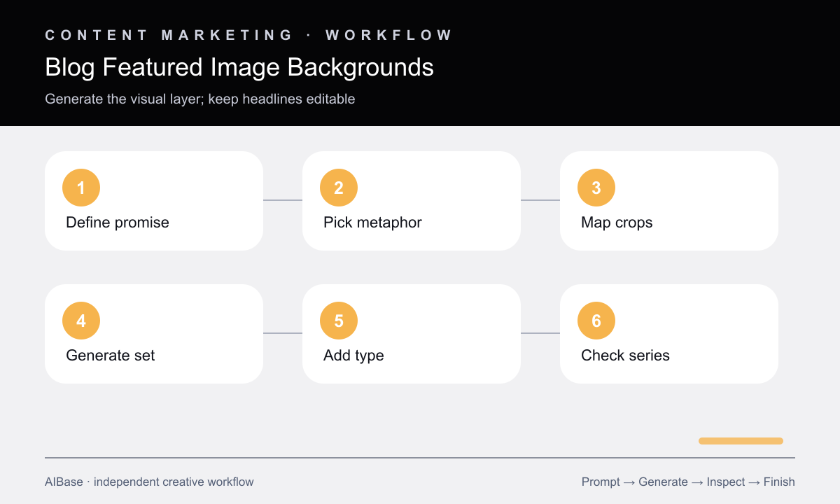Image resolution: width=840 pixels, height=504 pixels.
Task: Select the "Add type" label
Action: (353, 356)
